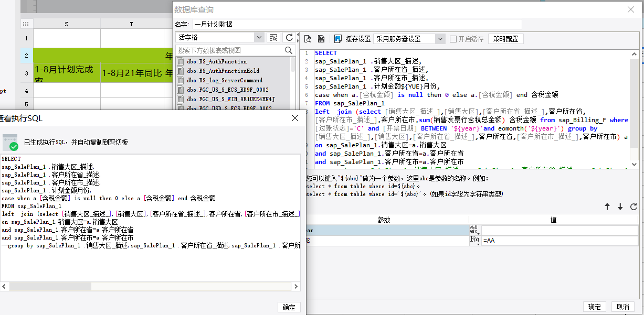
Task: Click executed SQL horizontal scrollbar right arrow
Action: (296, 287)
